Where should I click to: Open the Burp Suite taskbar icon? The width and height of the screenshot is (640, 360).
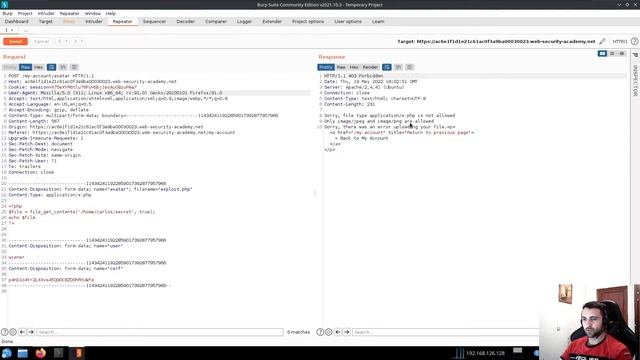click(x=78, y=353)
